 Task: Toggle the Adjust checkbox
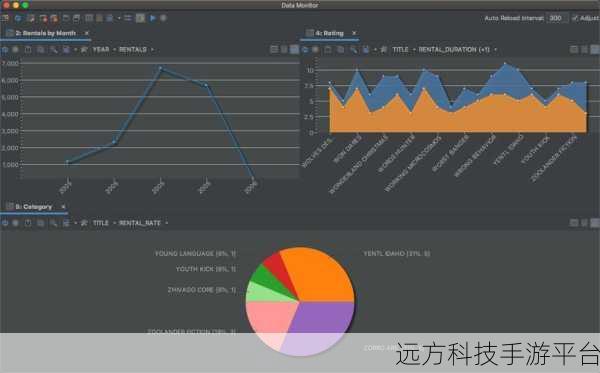click(574, 18)
